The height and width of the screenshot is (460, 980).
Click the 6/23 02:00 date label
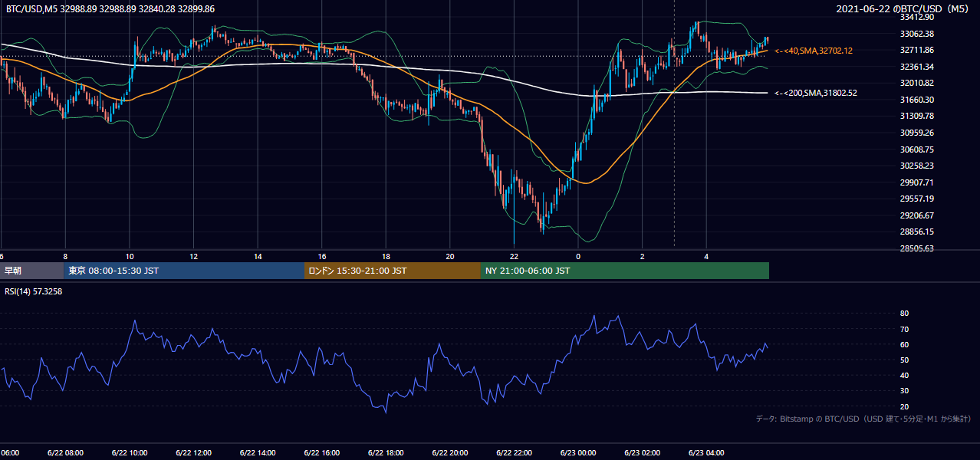point(642,453)
